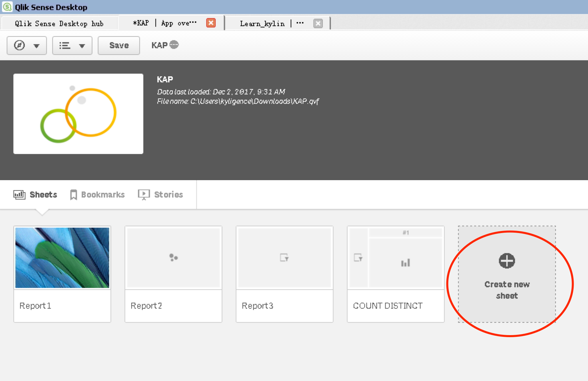Open the Report1 sheet thumbnail

[62, 258]
